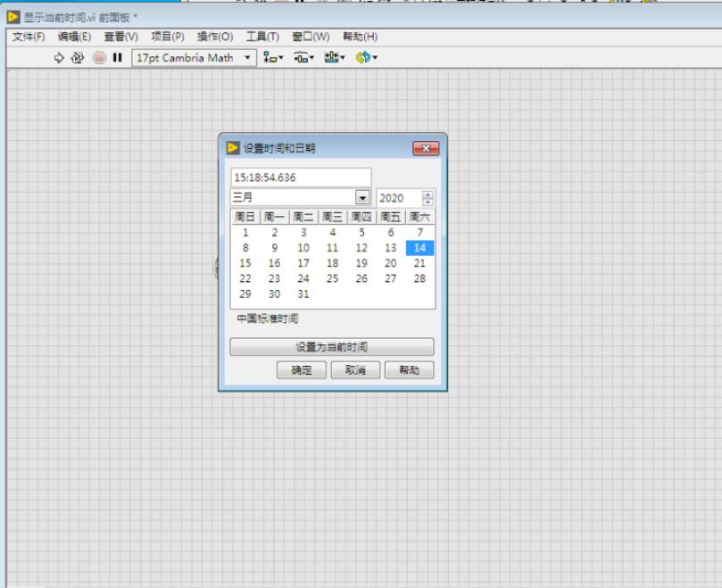Select day 30 in the calendar
The width and height of the screenshot is (722, 588).
[275, 294]
